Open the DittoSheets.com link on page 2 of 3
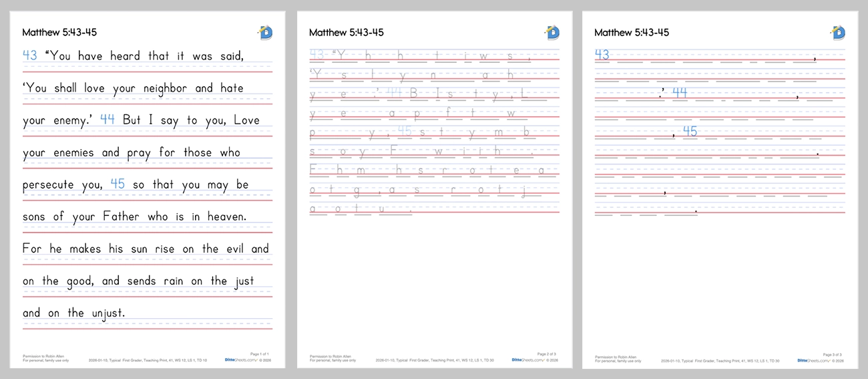The height and width of the screenshot is (379, 868). coord(527,360)
